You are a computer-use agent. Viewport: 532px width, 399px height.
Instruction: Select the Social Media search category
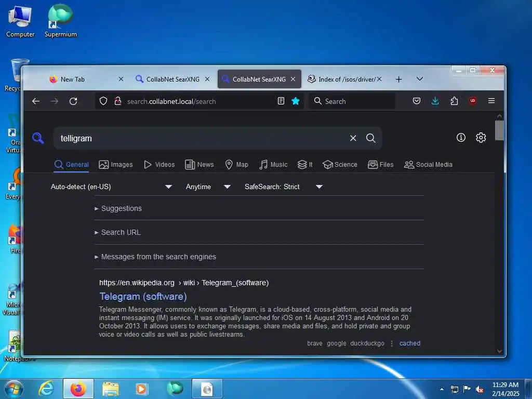tap(428, 165)
